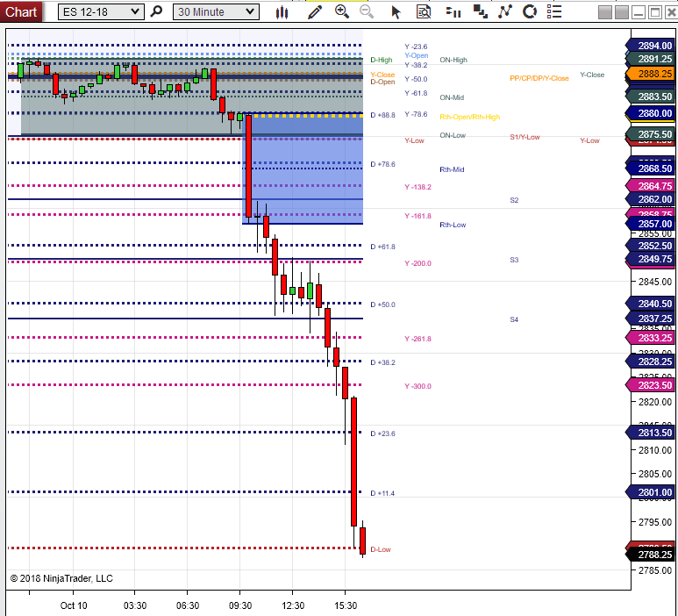The width and height of the screenshot is (678, 616).
Task: Select the pointer cursor tool
Action: pyautogui.click(x=396, y=12)
